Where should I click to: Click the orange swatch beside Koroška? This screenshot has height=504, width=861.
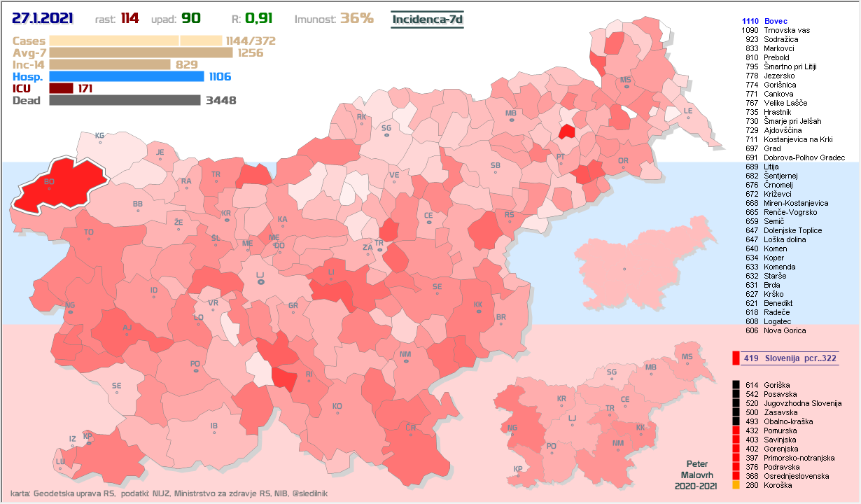735,485
